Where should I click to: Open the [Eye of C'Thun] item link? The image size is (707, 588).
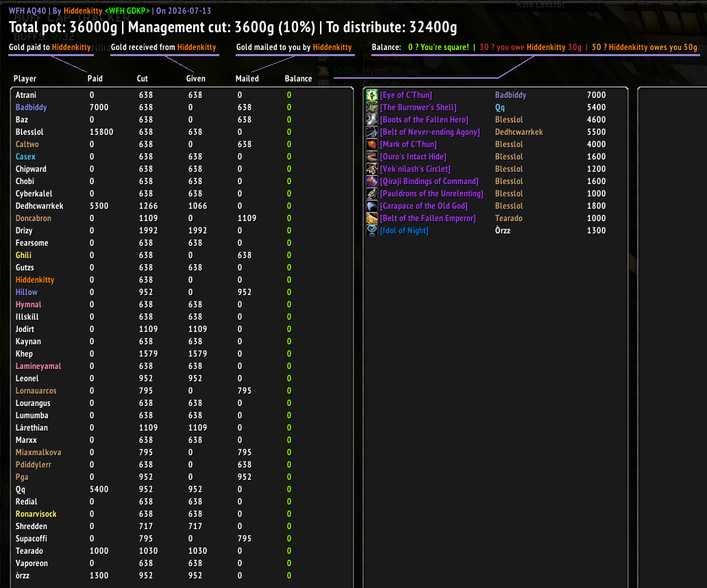click(406, 95)
